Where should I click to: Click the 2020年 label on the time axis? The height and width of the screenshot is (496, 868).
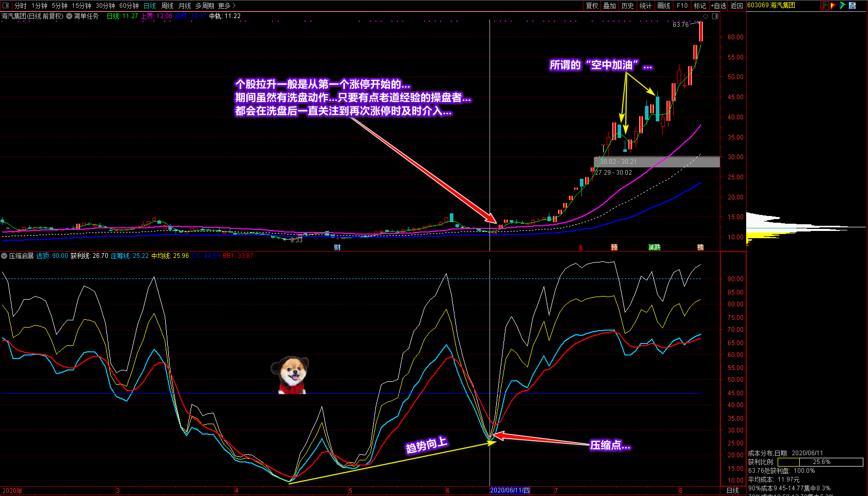[x=12, y=491]
